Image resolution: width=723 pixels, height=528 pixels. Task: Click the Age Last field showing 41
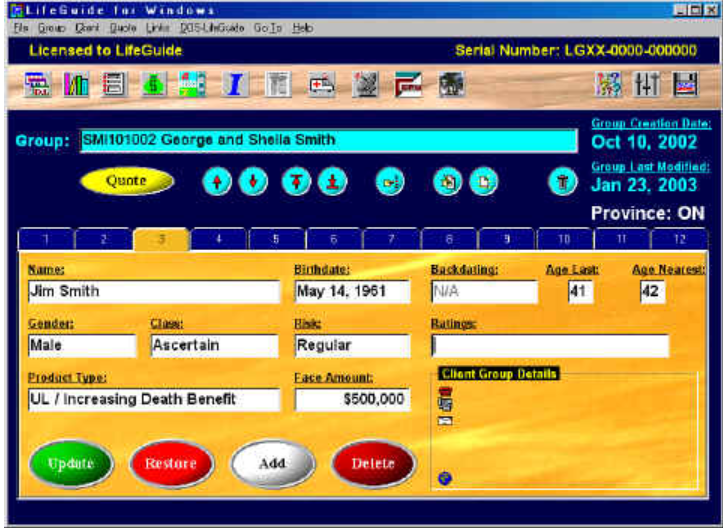[x=581, y=291]
